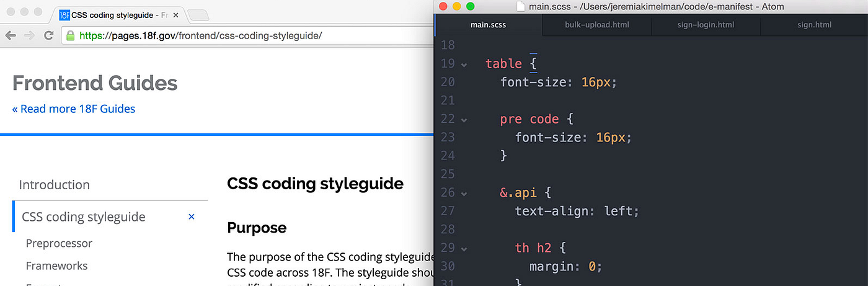Click the 'margin' property on line 30
Screen dimensions: 868x286
(x=555, y=266)
